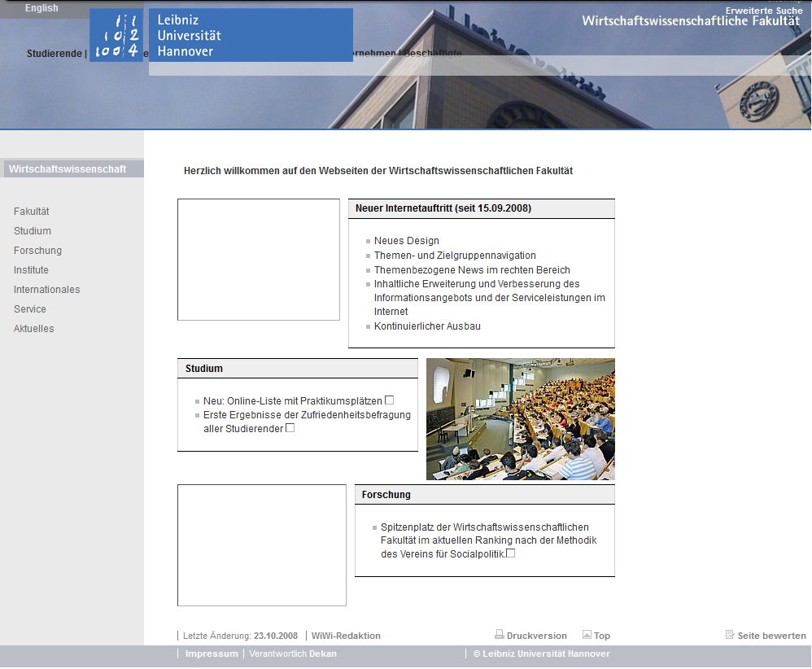Click Neues Design list item
The height and width of the screenshot is (669, 812).
[x=407, y=241]
